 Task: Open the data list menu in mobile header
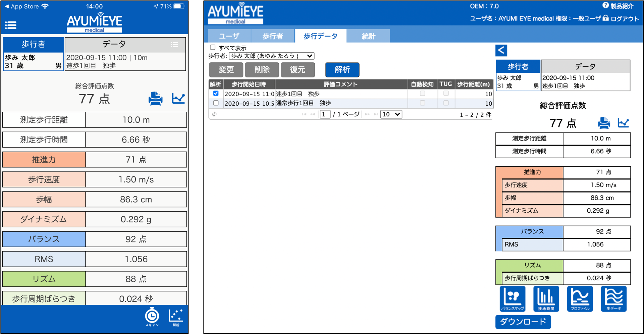tap(174, 45)
